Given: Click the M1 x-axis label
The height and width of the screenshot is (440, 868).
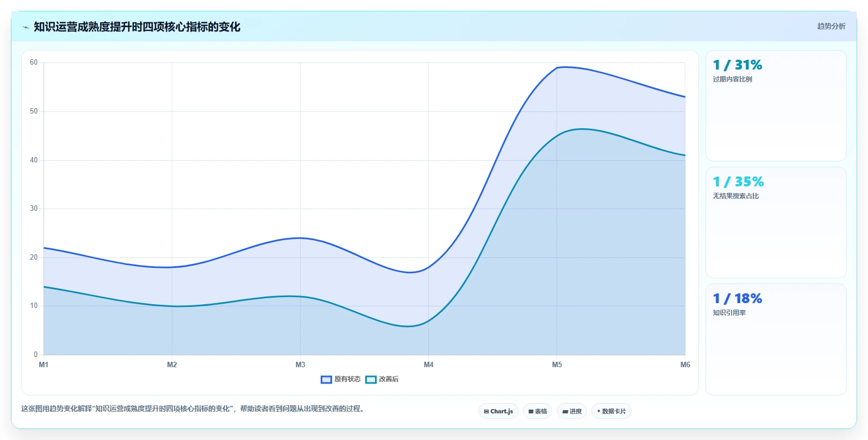Looking at the screenshot, I should [x=43, y=364].
